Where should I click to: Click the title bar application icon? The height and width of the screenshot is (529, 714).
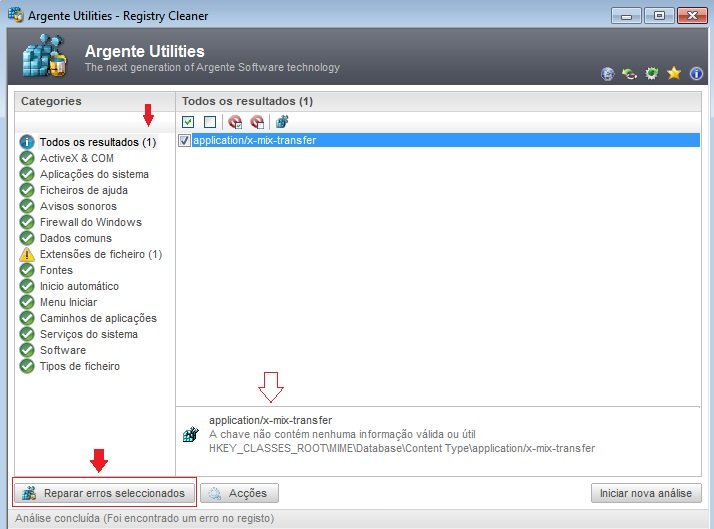tap(15, 15)
